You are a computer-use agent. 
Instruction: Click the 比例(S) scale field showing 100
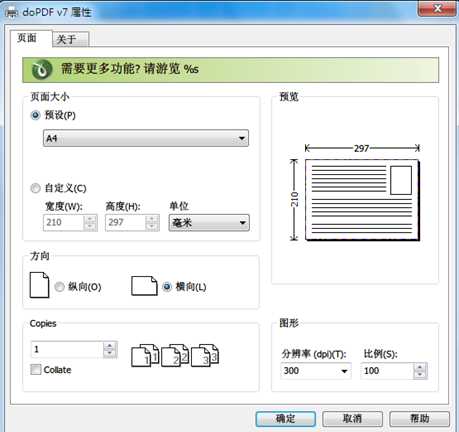tap(387, 371)
